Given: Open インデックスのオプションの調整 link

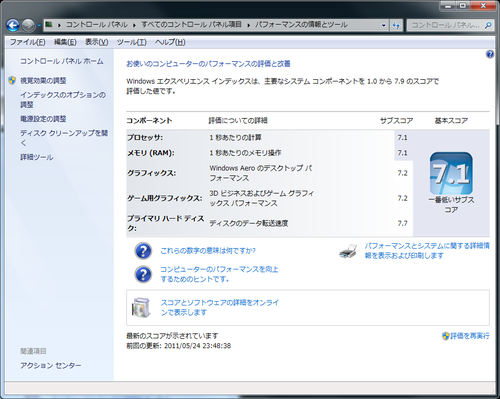Looking at the screenshot, I should click(63, 100).
